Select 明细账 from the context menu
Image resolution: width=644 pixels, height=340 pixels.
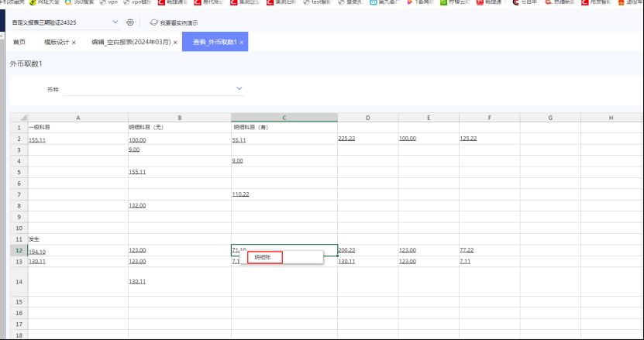[x=263, y=257]
